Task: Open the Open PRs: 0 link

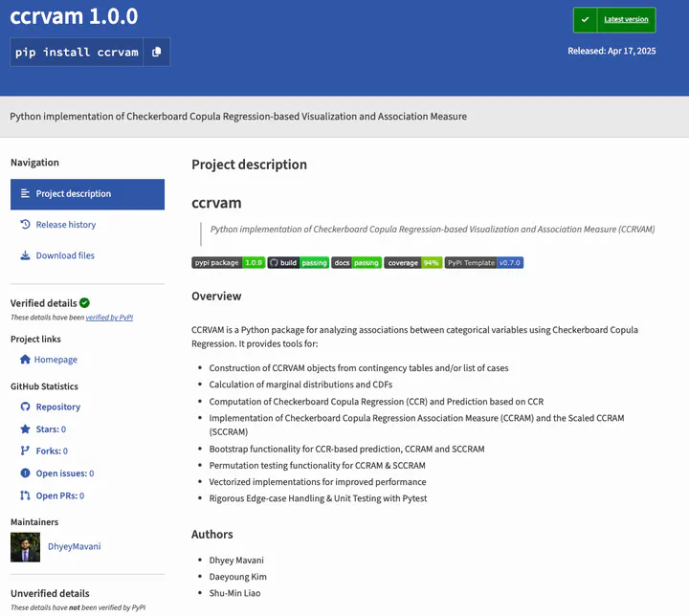Action: [x=60, y=496]
